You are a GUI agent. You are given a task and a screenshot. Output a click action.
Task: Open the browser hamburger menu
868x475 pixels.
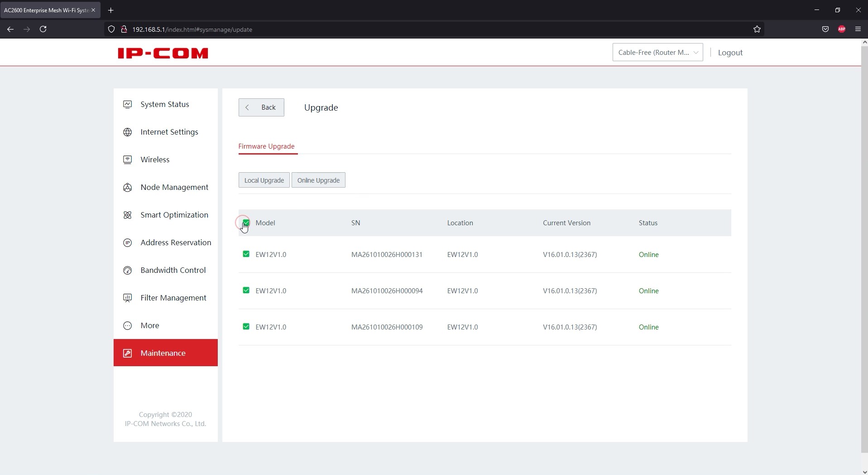tap(858, 29)
